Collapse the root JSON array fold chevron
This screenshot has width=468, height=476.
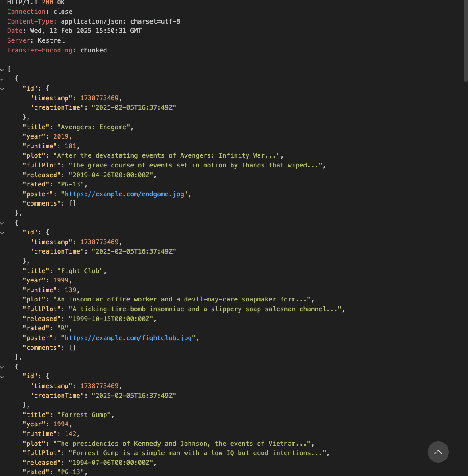coord(2,70)
